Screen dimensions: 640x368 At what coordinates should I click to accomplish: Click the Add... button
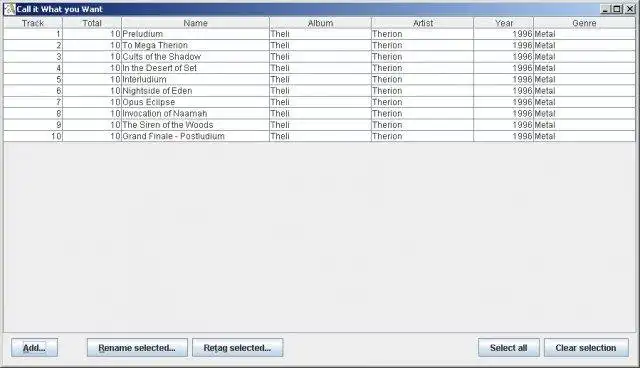(x=34, y=348)
